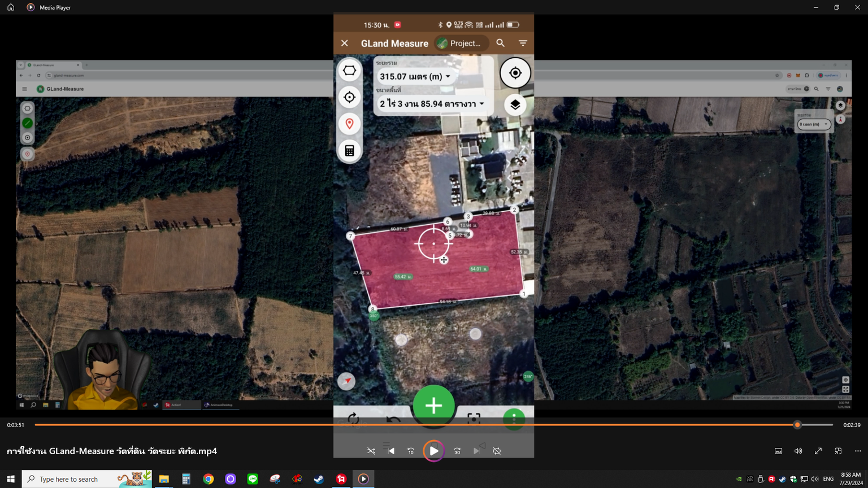Launch Google Chrome from the taskbar
Viewport: 868px width, 488px height.
pos(209,479)
